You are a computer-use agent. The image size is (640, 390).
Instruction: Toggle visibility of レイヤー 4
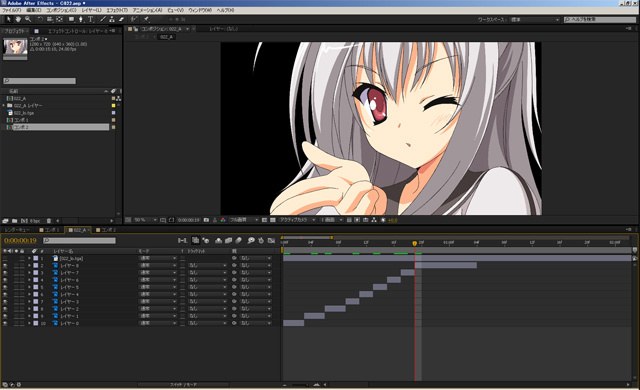click(5, 295)
